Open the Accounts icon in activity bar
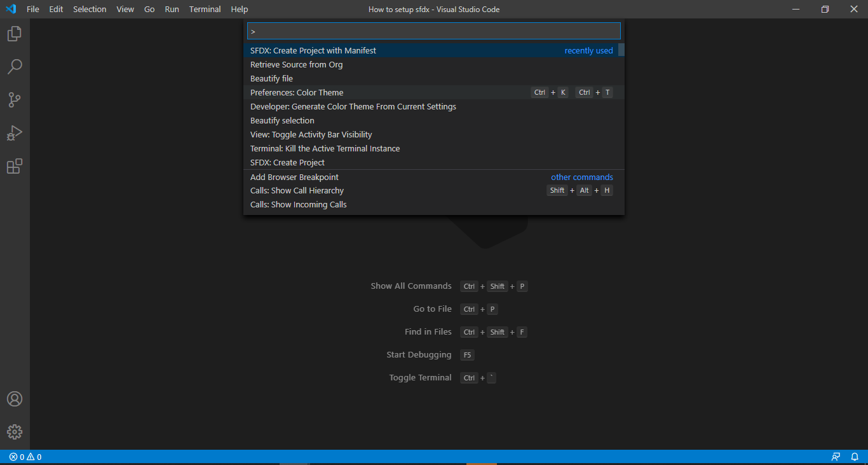 tap(15, 399)
